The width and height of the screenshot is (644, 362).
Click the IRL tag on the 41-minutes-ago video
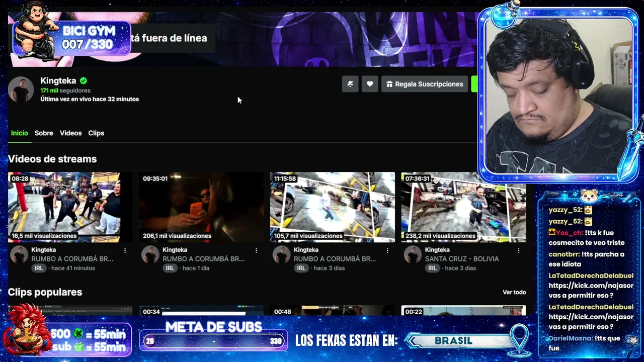[39, 268]
